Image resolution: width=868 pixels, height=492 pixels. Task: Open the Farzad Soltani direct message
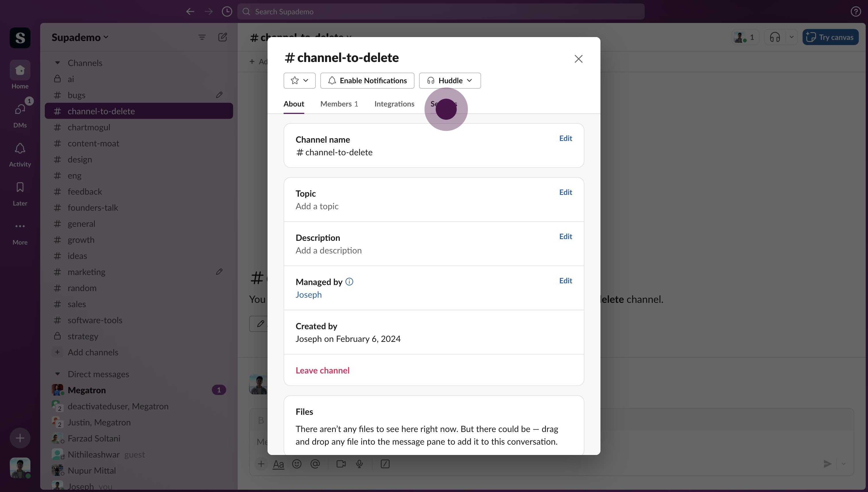(x=139, y=438)
